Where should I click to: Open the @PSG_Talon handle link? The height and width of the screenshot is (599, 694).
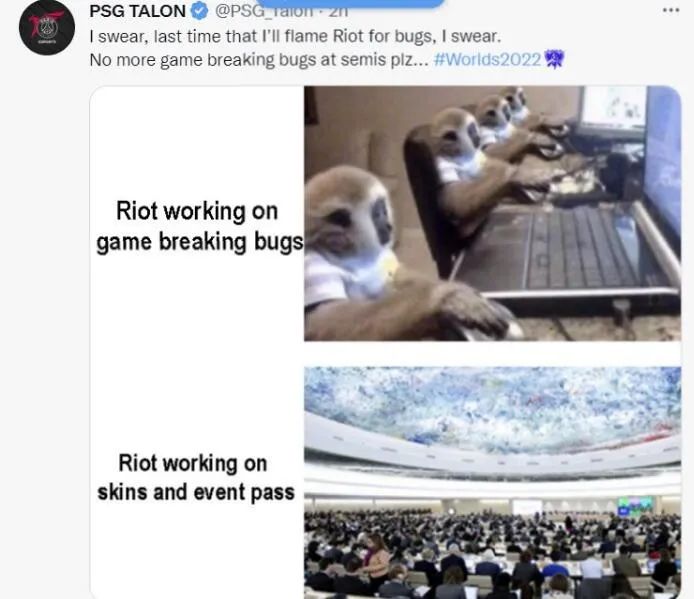click(x=264, y=12)
